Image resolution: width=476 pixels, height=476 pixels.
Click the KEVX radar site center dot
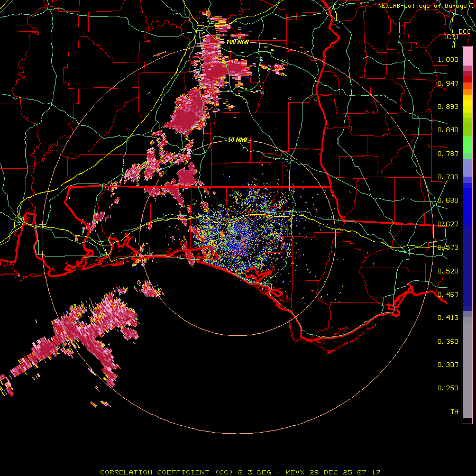coord(237,237)
